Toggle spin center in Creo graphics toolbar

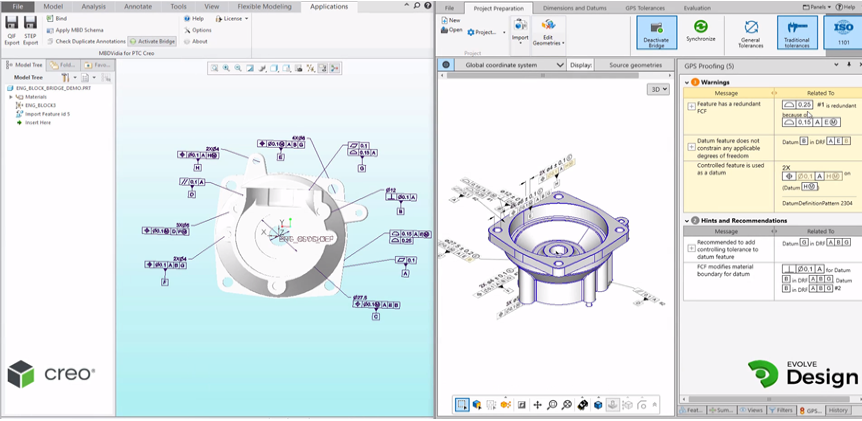pos(335,68)
